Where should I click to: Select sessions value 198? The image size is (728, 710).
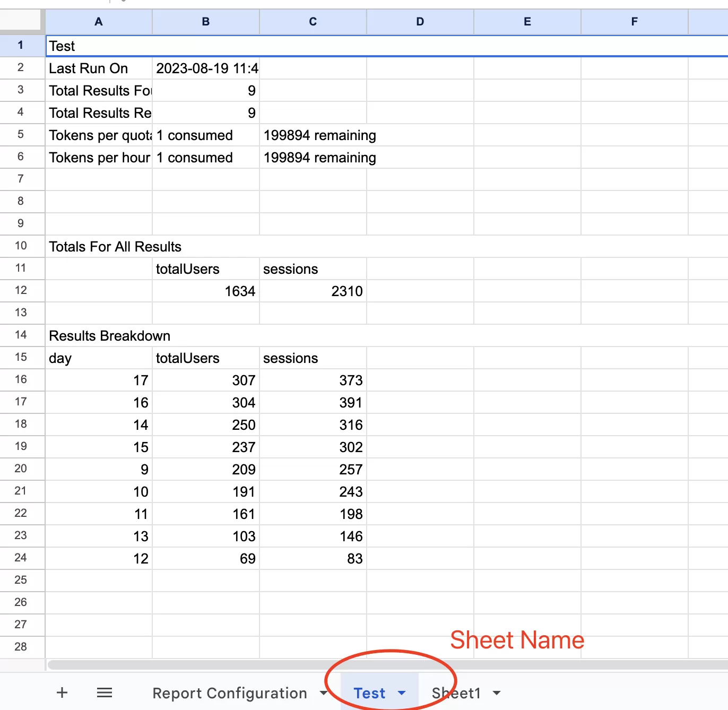point(313,514)
